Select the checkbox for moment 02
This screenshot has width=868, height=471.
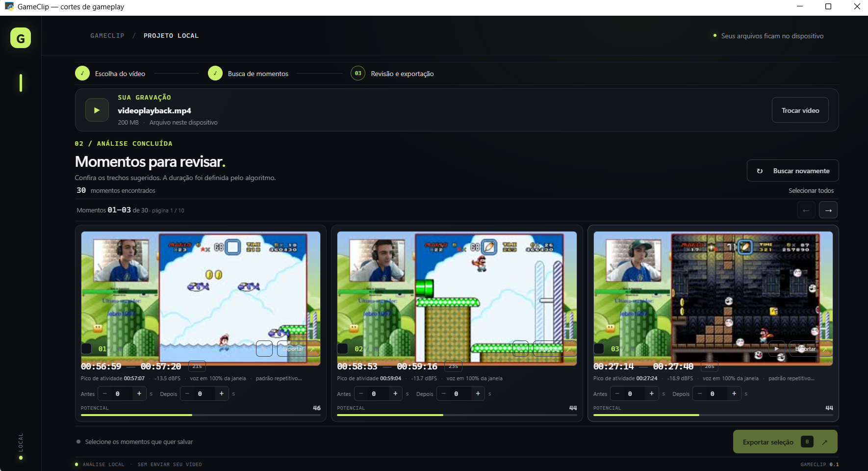click(x=343, y=349)
